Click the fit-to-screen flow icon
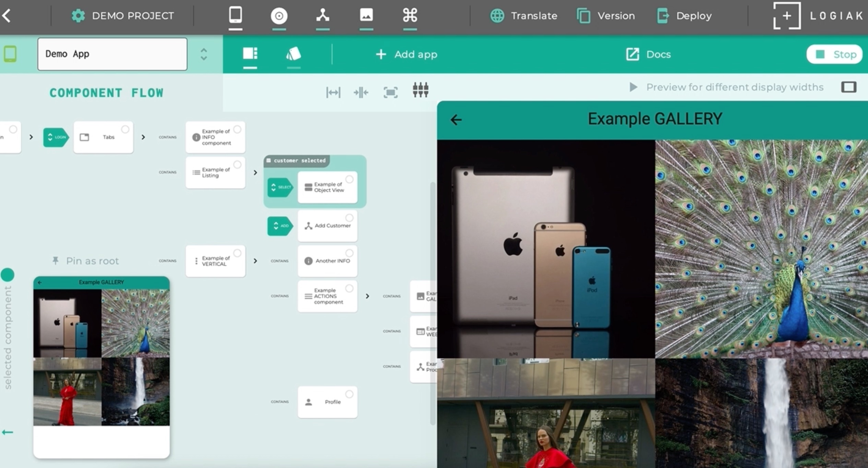The width and height of the screenshot is (868, 468). pos(390,92)
